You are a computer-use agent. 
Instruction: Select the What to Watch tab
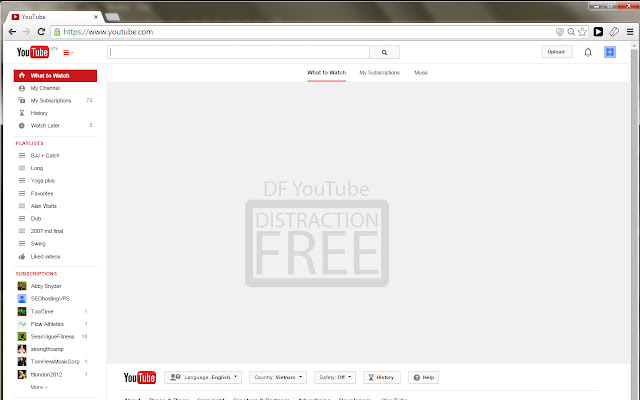click(327, 73)
